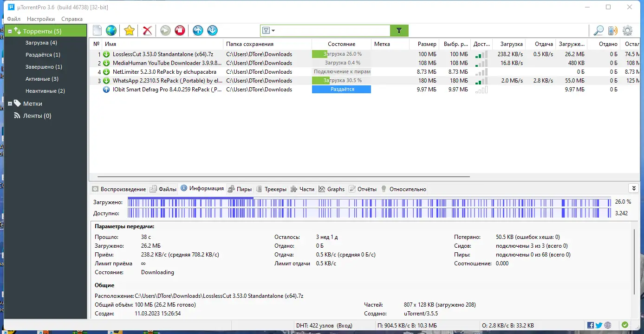Click the Facebook icon in status bar
This screenshot has width=644, height=334.
click(591, 325)
